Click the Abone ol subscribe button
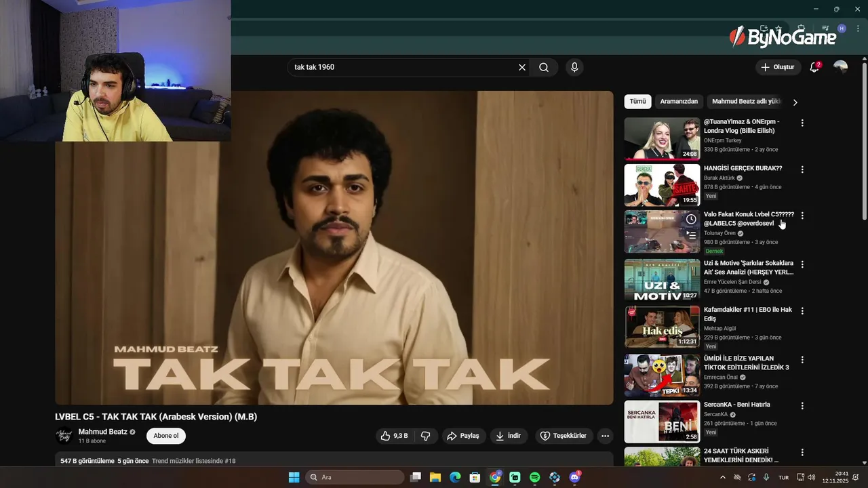The width and height of the screenshot is (868, 488). 166,436
